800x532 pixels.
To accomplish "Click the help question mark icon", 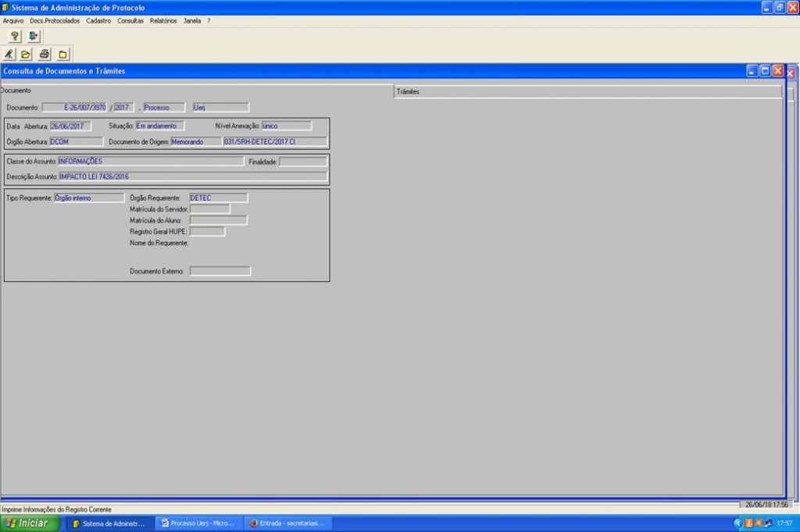I will 14,37.
